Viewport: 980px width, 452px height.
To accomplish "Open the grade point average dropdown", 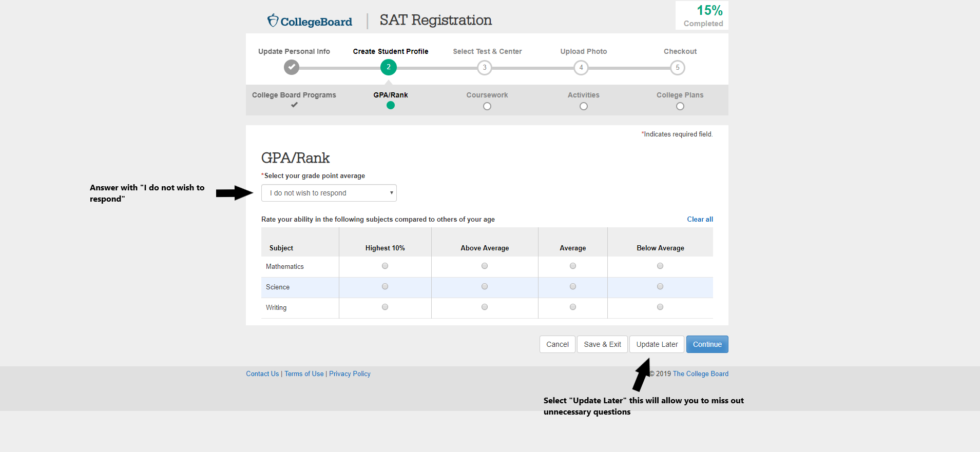I will 329,193.
